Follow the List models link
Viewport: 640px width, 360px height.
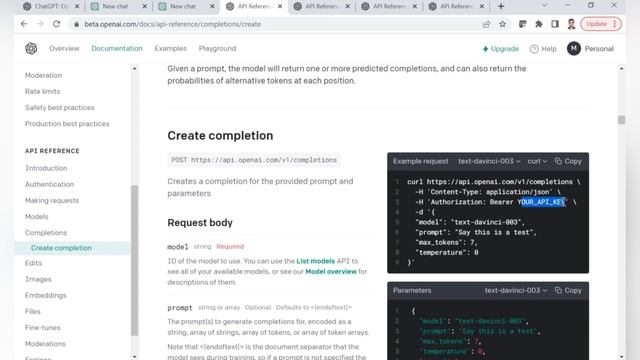316,261
